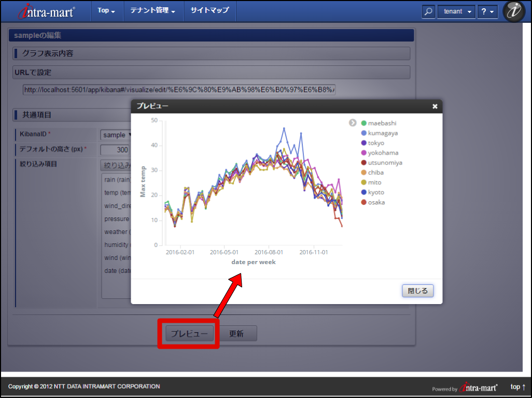Image resolution: width=532 pixels, height=398 pixels.
Task: Click the search magnifier icon in the header
Action: 428,11
